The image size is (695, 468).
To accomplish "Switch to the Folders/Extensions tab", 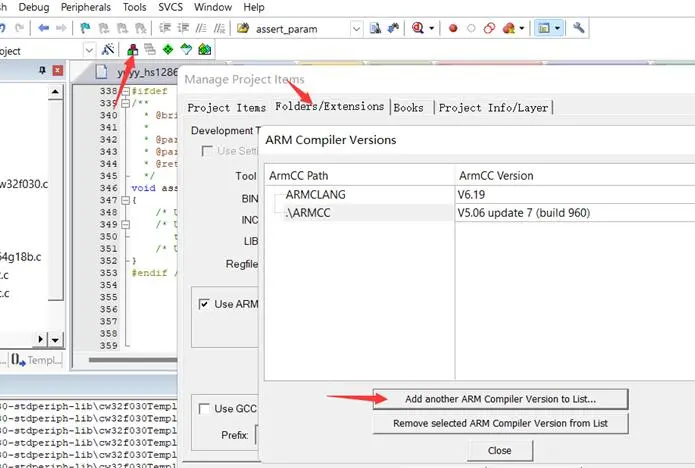I will (x=329, y=107).
